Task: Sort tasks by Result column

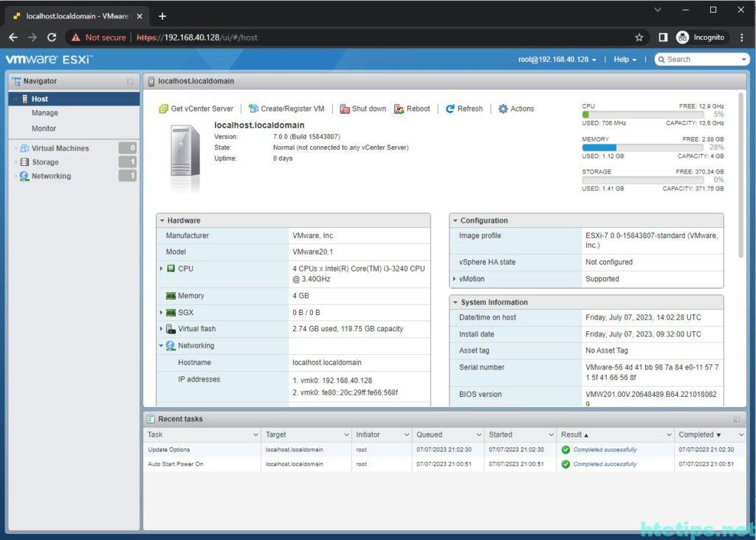Action: [574, 435]
